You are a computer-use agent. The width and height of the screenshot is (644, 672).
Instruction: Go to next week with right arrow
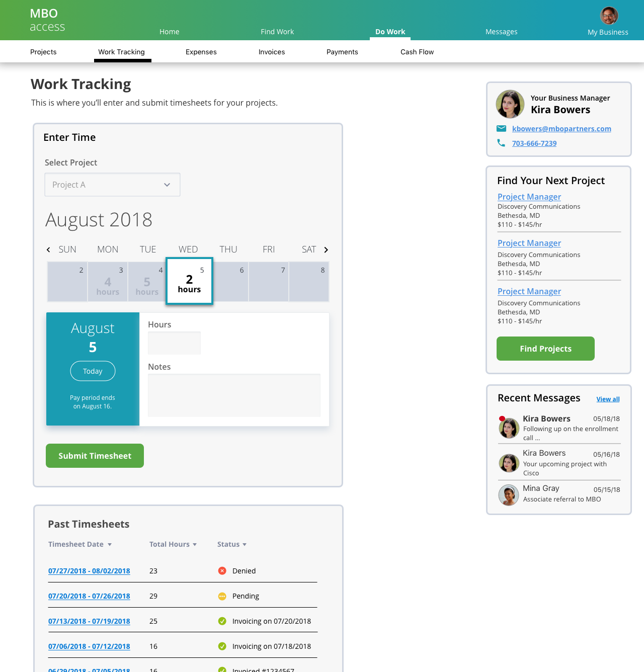coord(326,249)
